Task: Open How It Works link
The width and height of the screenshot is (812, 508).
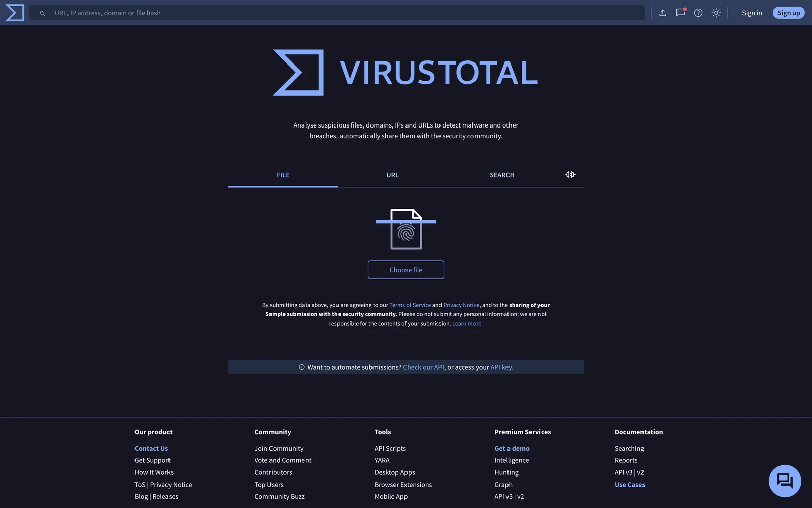Action: point(154,472)
